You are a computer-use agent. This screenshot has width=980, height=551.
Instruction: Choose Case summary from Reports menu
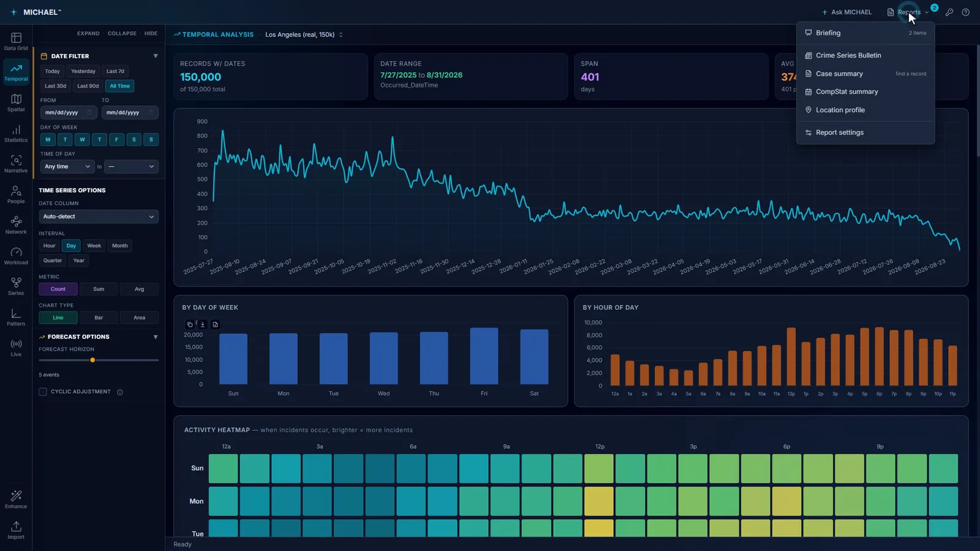click(x=865, y=73)
